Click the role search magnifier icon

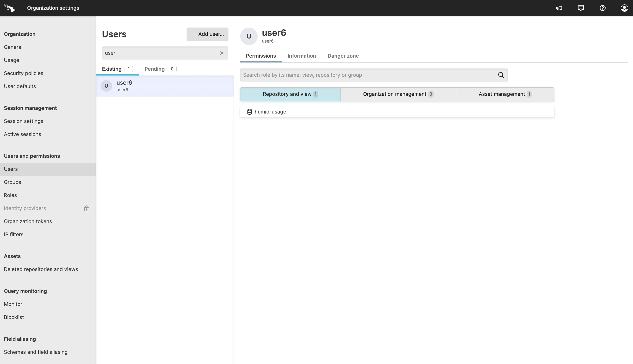click(501, 75)
